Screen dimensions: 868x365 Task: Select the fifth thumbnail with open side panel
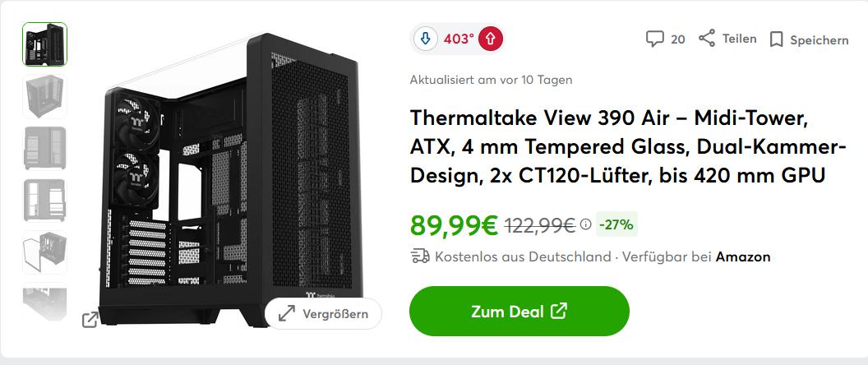(x=45, y=252)
